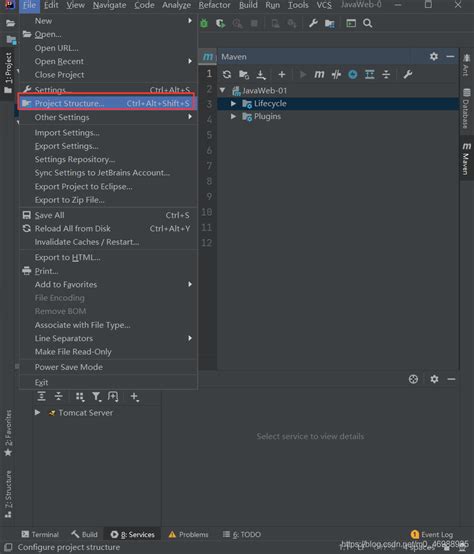Click Execute Maven Goal 'm' icon

pyautogui.click(x=319, y=74)
